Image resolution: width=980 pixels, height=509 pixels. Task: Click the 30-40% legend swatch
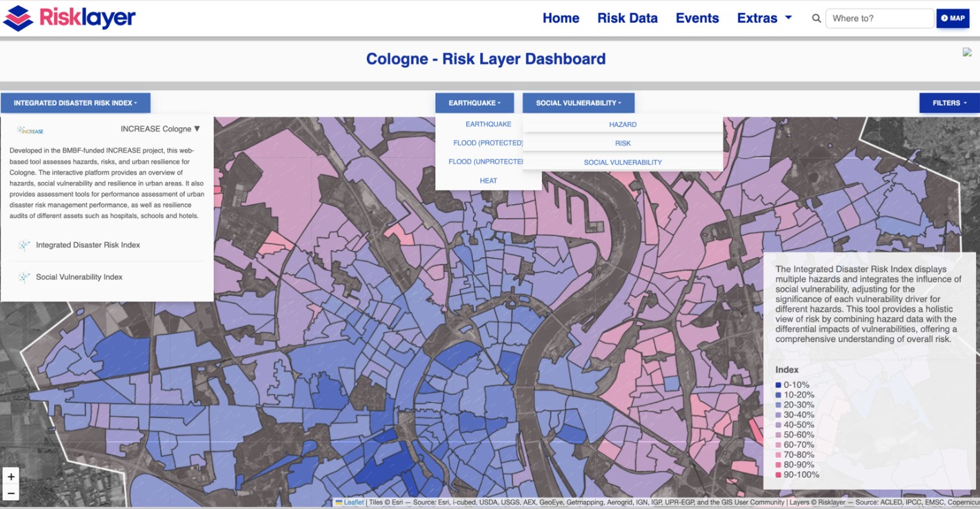779,415
